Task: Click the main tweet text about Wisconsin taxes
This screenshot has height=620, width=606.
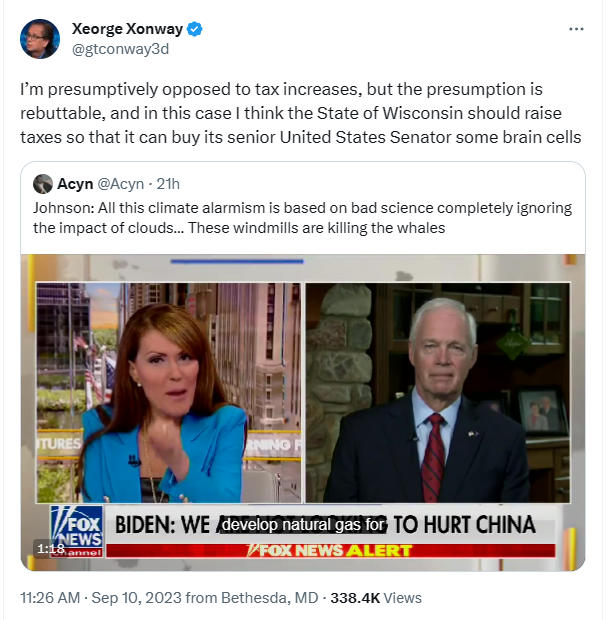Action: (x=301, y=113)
